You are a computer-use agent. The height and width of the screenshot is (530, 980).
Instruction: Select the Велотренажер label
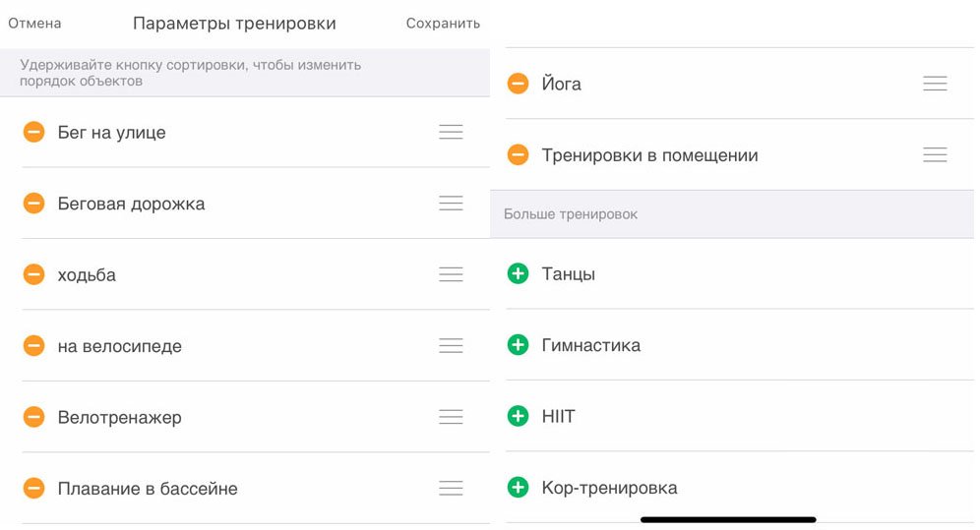point(120,417)
